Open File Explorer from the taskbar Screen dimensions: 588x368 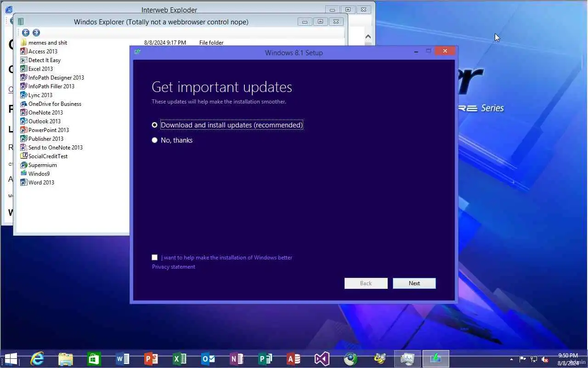(x=65, y=359)
